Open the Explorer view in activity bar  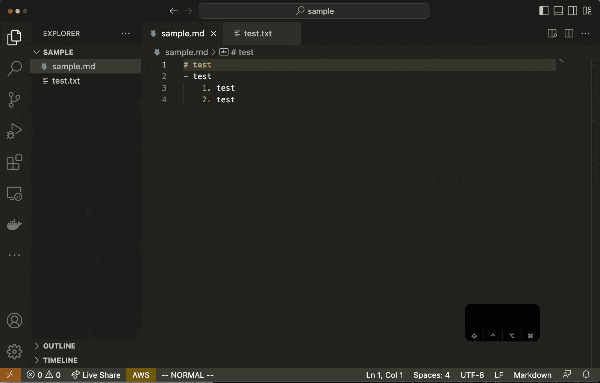[14, 37]
